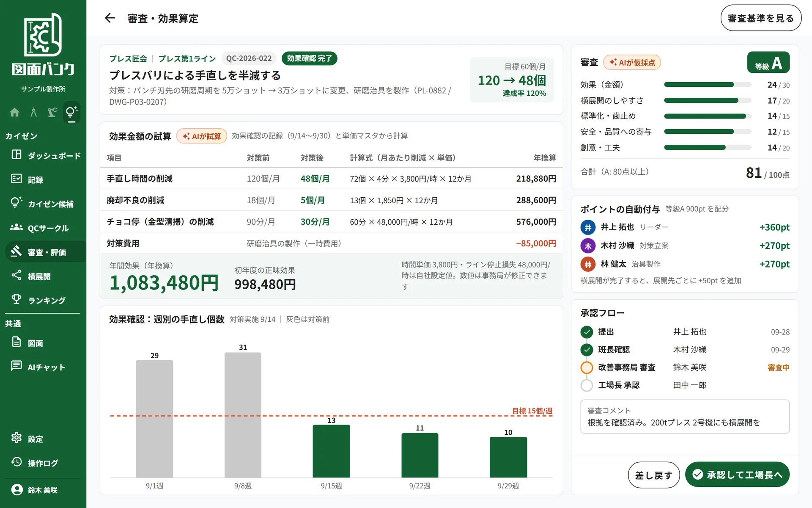This screenshot has width=812, height=508.
Task: Click the 工場長 承認 step circle
Action: (x=587, y=385)
